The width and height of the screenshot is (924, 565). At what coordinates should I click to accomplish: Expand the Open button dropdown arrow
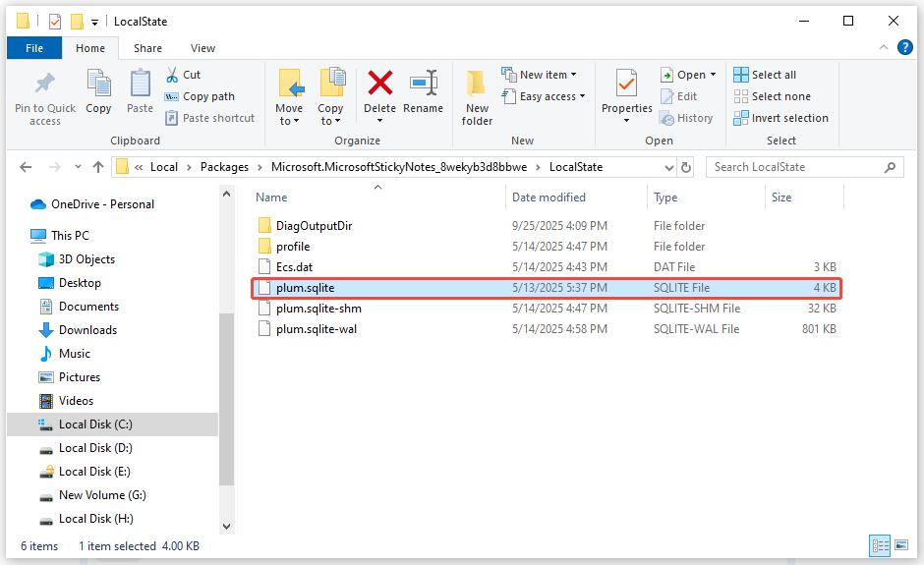point(713,75)
